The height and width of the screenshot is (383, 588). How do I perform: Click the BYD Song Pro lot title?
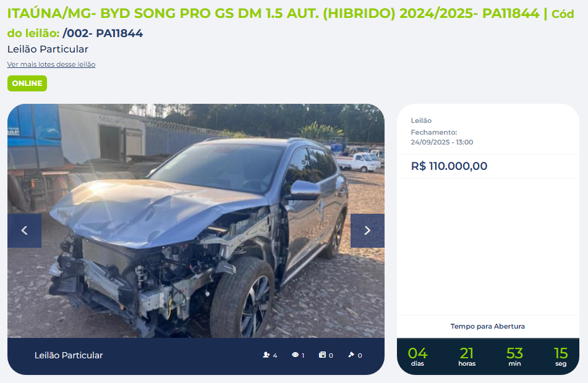(x=273, y=14)
